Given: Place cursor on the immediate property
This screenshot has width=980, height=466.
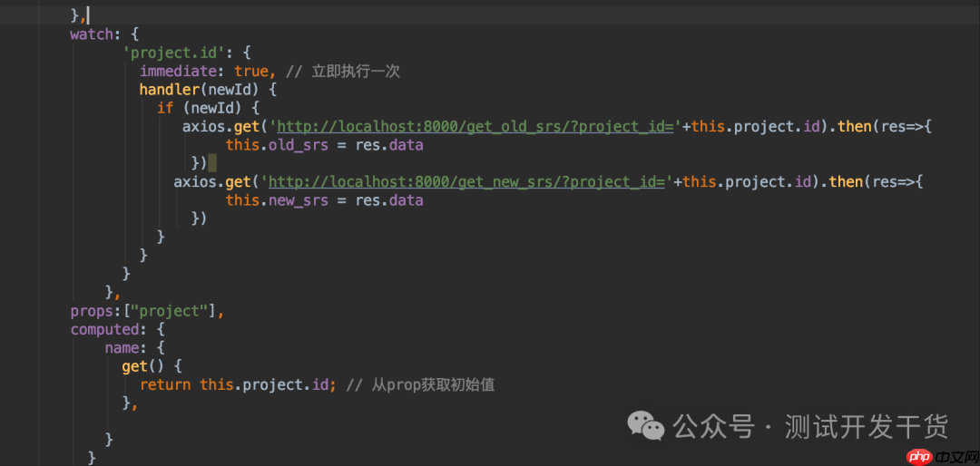Looking at the screenshot, I should 177,71.
